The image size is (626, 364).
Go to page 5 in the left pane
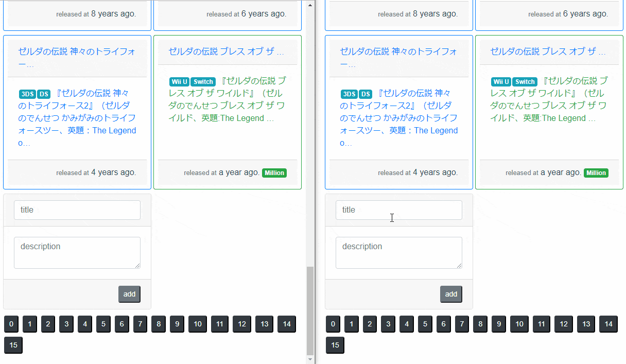tap(103, 324)
